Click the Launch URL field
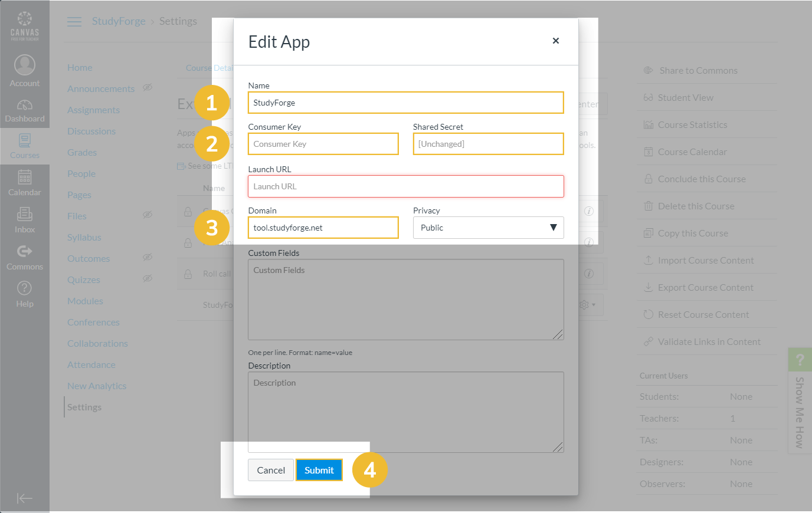 click(406, 186)
